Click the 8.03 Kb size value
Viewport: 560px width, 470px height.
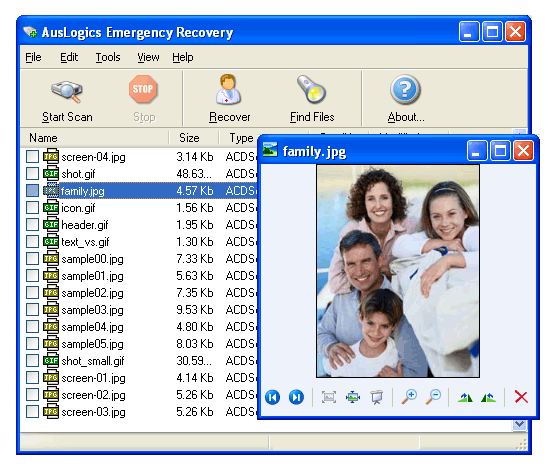click(x=195, y=344)
